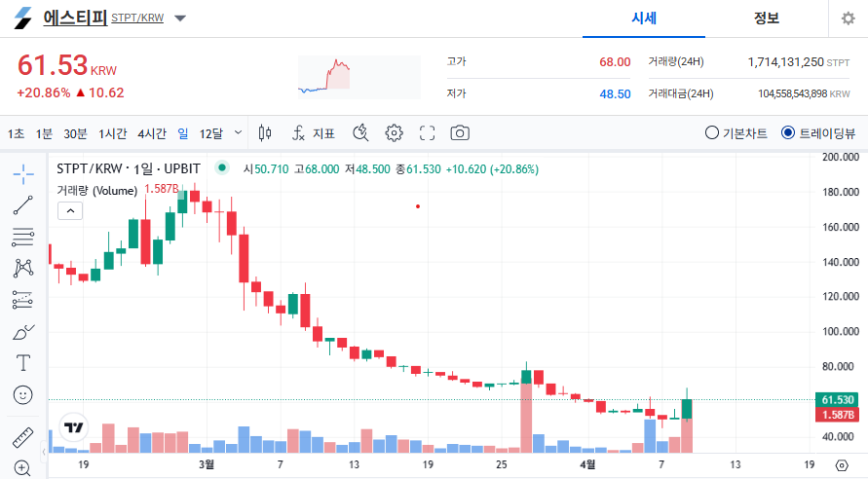Screen dimensions: 868x479
Task: Select the brush drawing tool
Action: [23, 332]
